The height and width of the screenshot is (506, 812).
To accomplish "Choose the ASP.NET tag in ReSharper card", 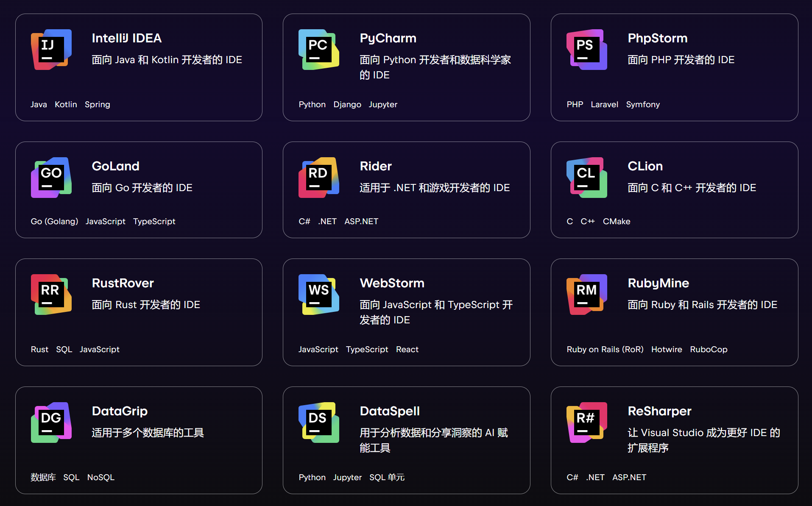I will pyautogui.click(x=629, y=477).
